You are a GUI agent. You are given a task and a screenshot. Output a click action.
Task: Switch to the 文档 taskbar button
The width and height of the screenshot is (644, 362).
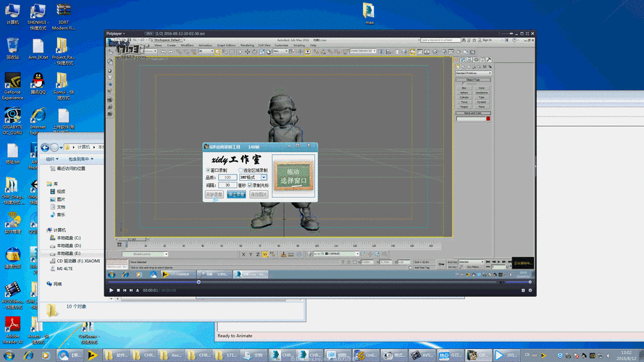point(253,355)
